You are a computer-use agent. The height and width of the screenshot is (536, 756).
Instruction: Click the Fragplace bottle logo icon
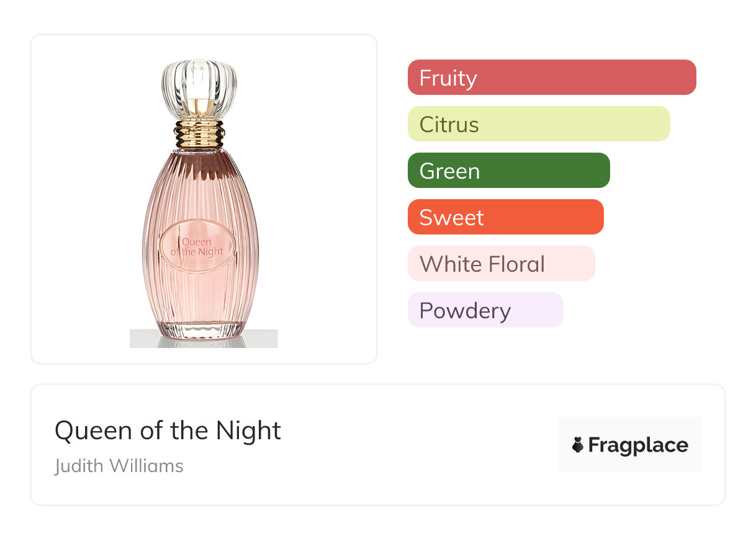[578, 445]
